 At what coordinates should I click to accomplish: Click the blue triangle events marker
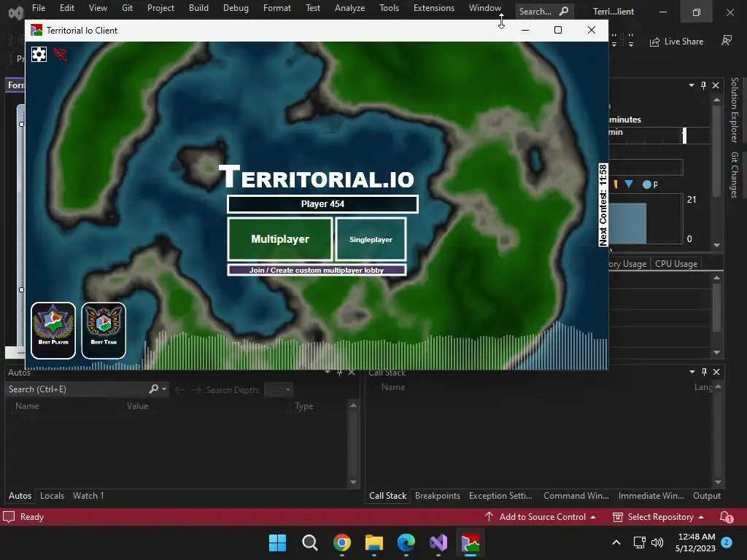629,184
